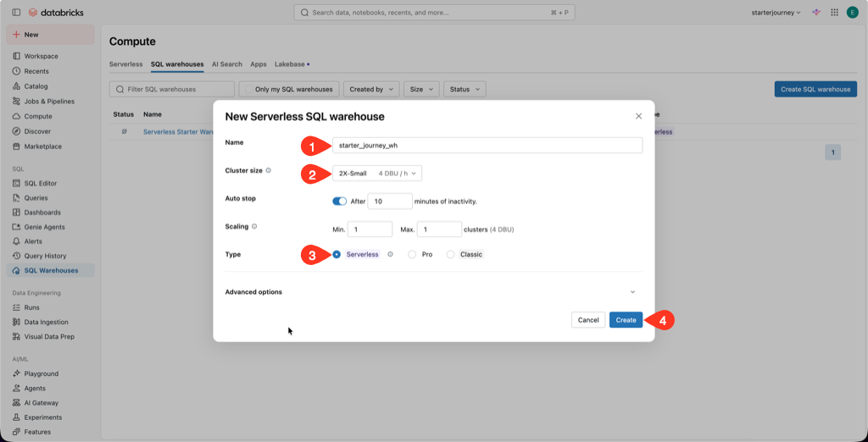Select the Pro type radio button
The image size is (868, 442).
pyautogui.click(x=412, y=255)
